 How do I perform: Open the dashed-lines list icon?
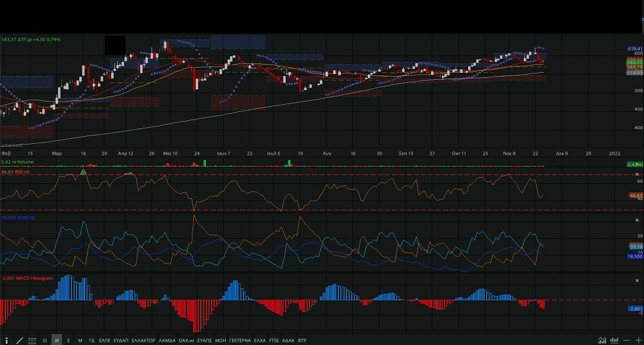coord(32,340)
